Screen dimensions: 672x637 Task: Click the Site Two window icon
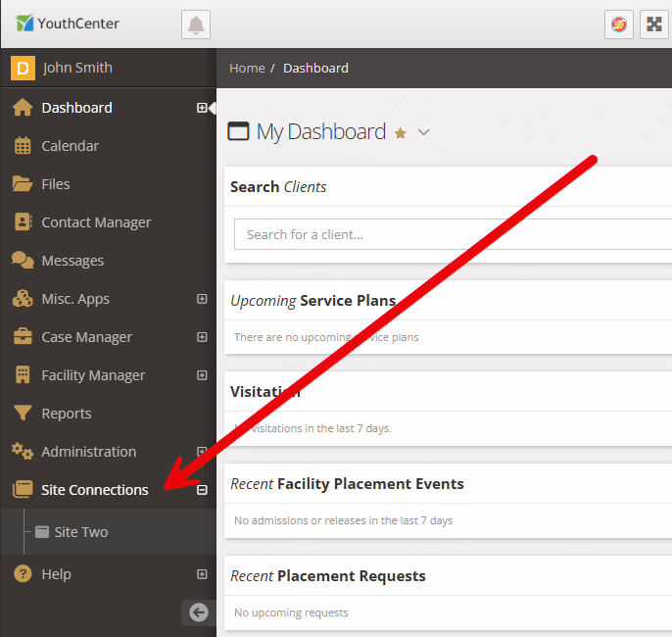41,532
